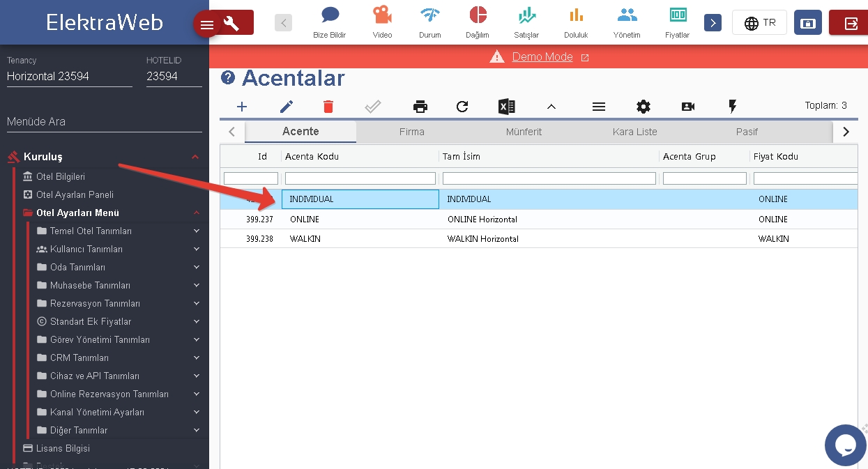Screen dimensions: 868x469
Task: Open the Demo Mode link
Action: click(542, 57)
